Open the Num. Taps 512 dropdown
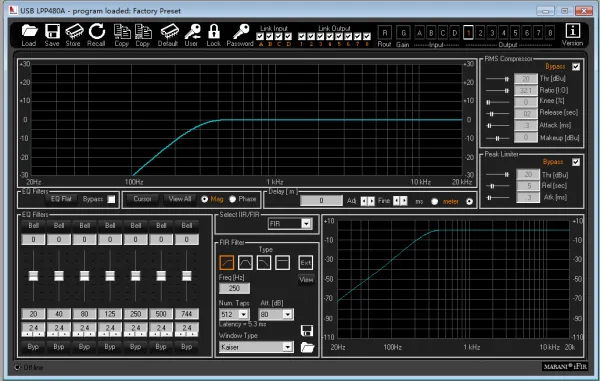Screen dimensions: 600x381 click(243, 314)
